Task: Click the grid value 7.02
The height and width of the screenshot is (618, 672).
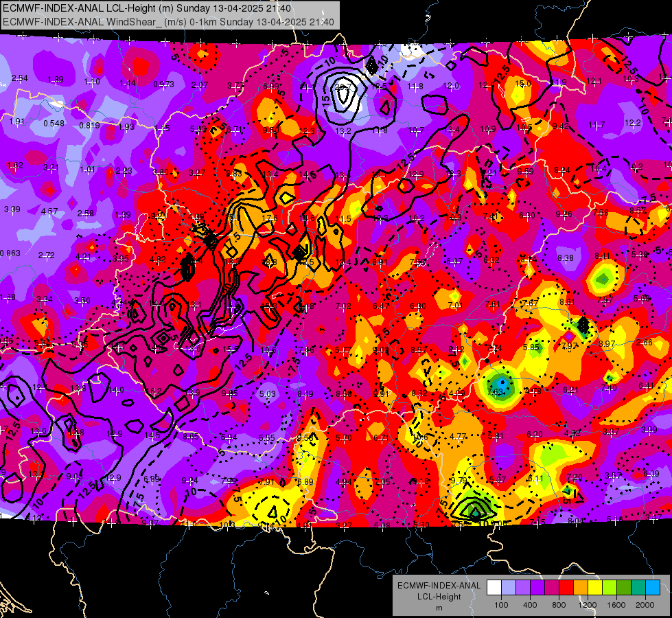Action: (x=343, y=306)
